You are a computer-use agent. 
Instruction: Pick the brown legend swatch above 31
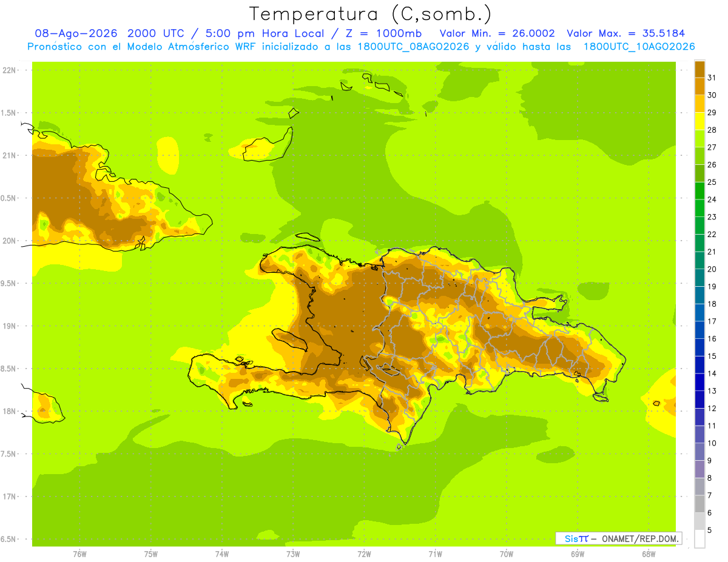point(699,69)
